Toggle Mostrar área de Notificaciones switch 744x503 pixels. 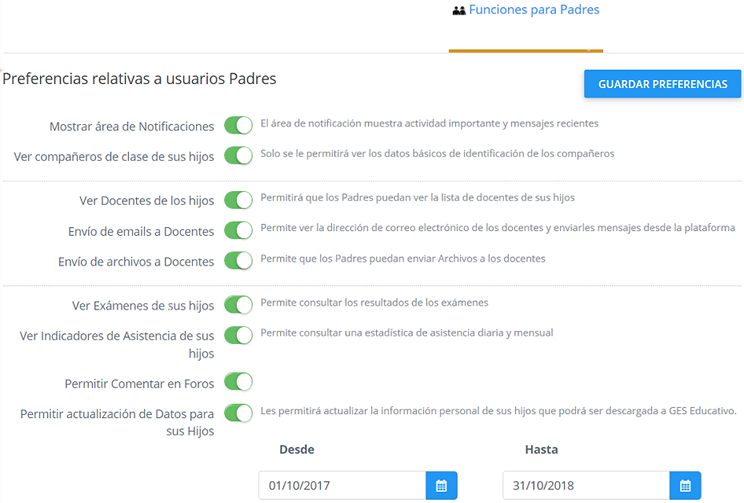[x=238, y=126]
